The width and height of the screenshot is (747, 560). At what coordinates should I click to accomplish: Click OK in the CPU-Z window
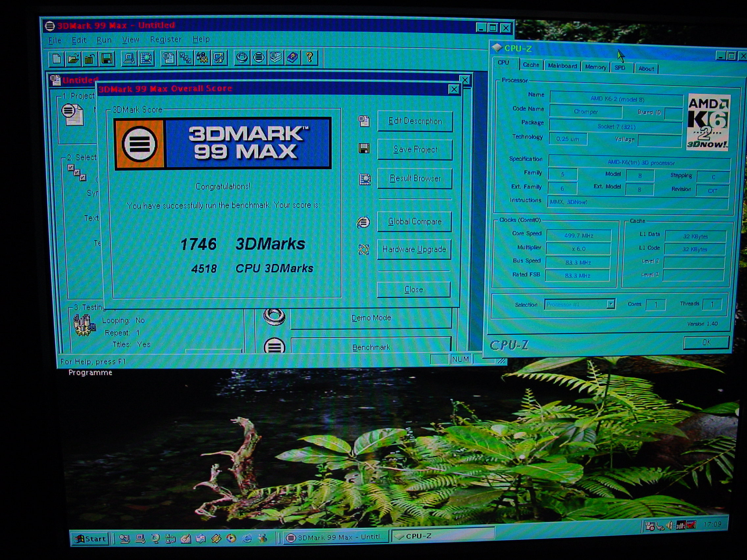[706, 342]
